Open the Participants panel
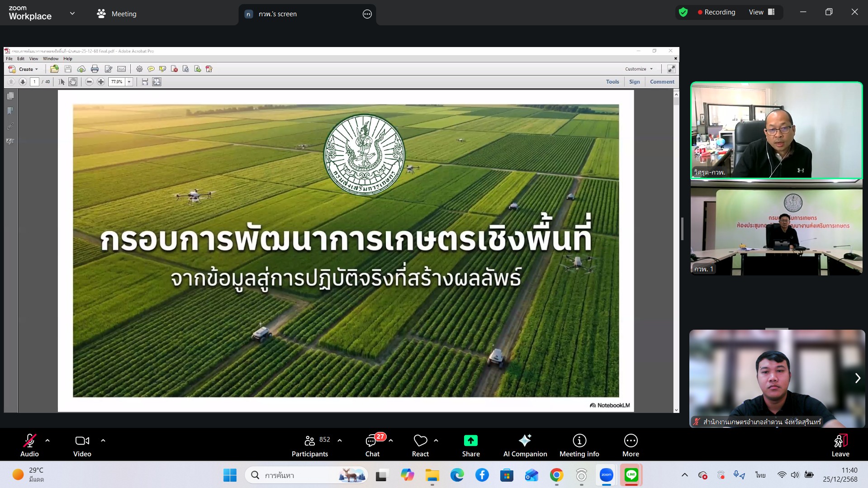868x488 pixels. pyautogui.click(x=310, y=445)
